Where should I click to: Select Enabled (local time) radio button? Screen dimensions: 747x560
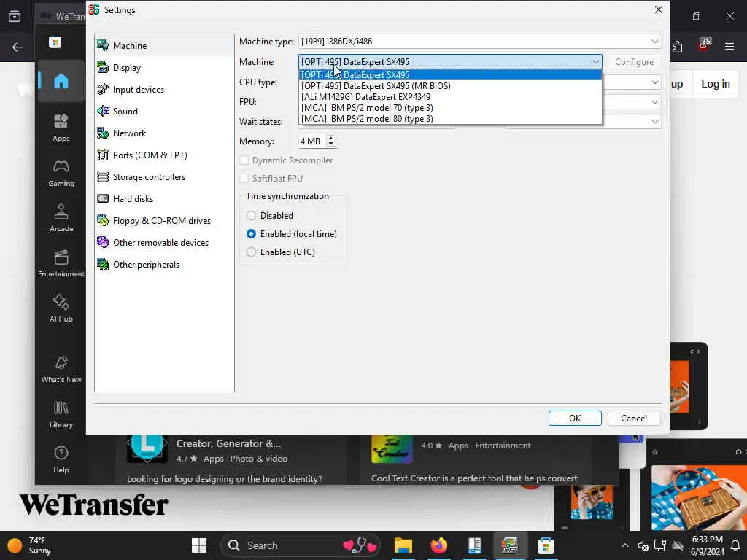(251, 234)
